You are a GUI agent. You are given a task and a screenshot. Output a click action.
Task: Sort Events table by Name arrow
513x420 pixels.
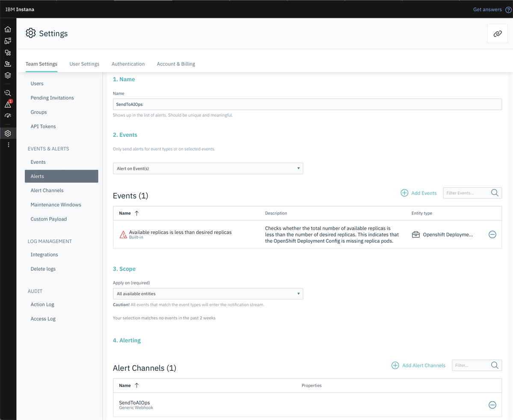(x=137, y=213)
